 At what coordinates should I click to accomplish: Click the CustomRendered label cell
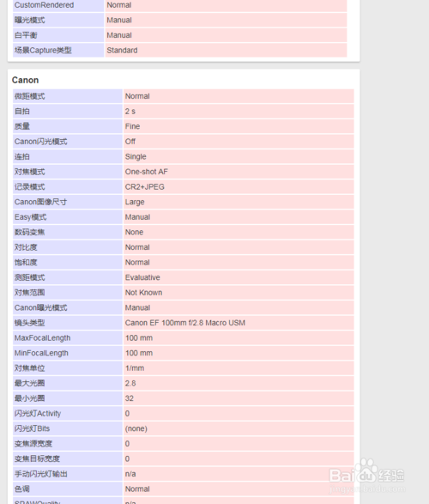[58, 5]
